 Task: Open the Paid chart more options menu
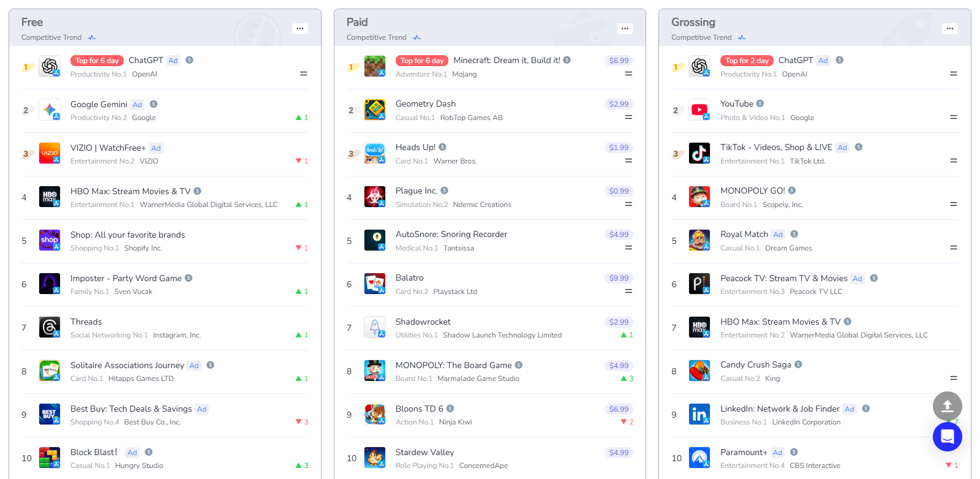click(625, 28)
